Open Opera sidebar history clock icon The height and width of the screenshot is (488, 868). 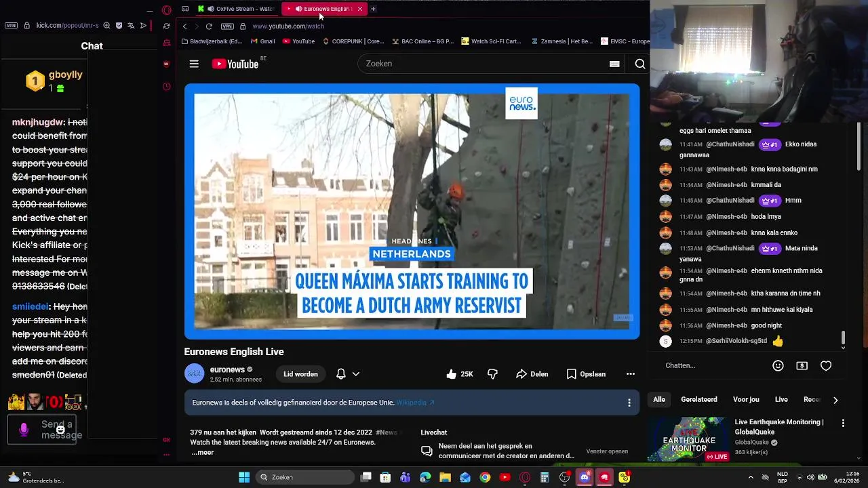(x=167, y=87)
